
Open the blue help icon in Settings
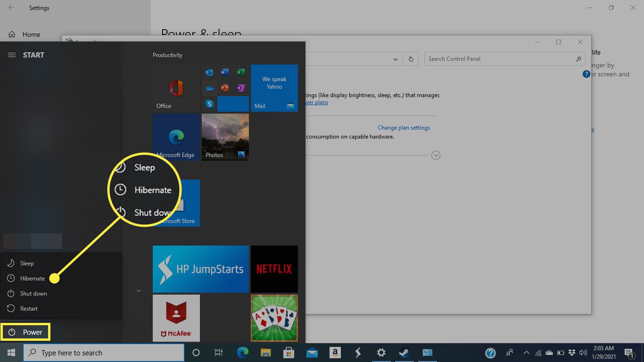coord(586,74)
